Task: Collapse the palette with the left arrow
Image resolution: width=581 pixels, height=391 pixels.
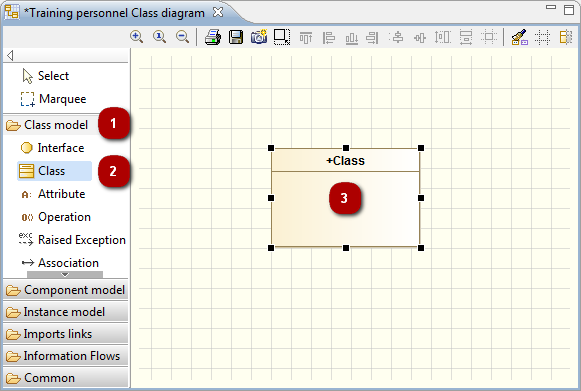Action: 10,56
